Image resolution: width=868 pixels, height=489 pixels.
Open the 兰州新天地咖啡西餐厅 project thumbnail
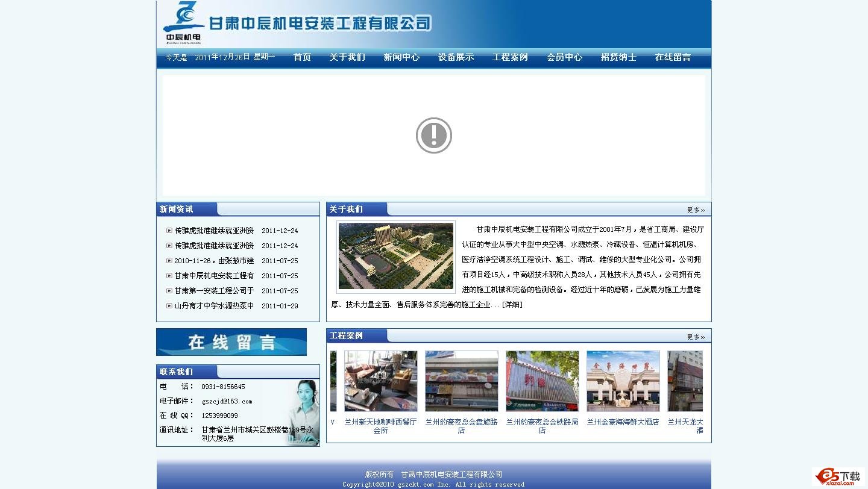pos(380,381)
